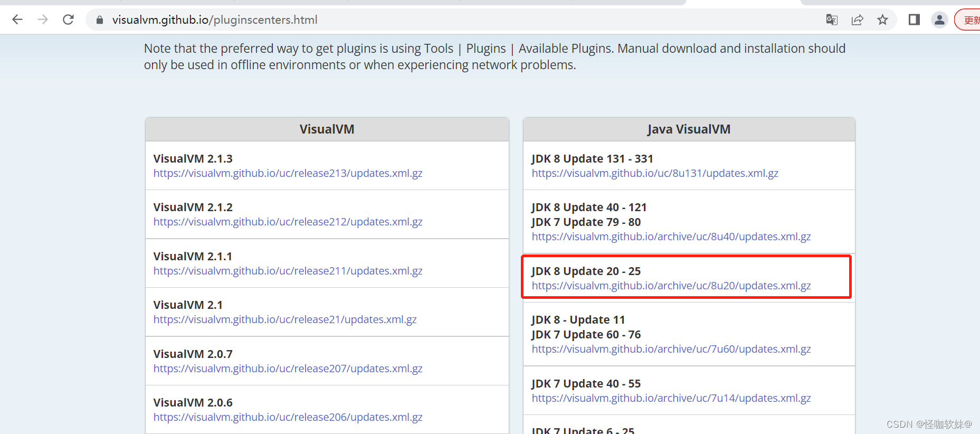Screen dimensions: 980x434
Task: Open the archive 7u60 updates link
Action: (x=671, y=349)
